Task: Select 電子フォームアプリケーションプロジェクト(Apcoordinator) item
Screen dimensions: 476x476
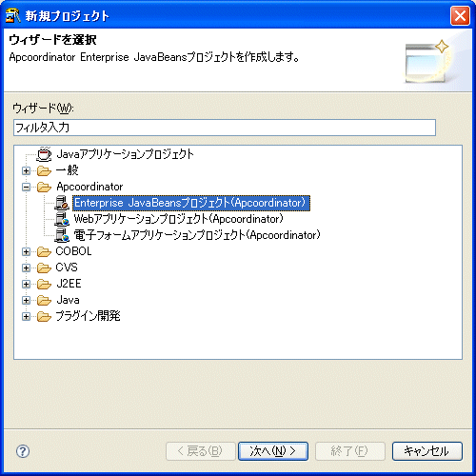Action: tap(197, 235)
